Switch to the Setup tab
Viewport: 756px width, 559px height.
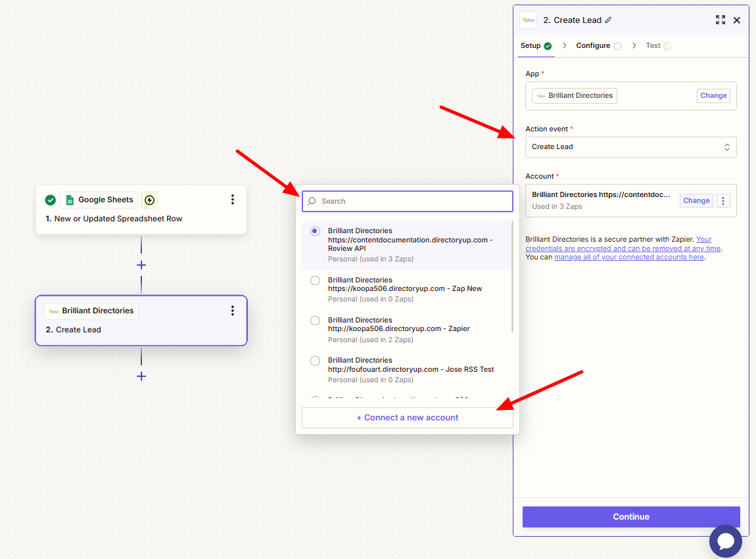coord(536,46)
